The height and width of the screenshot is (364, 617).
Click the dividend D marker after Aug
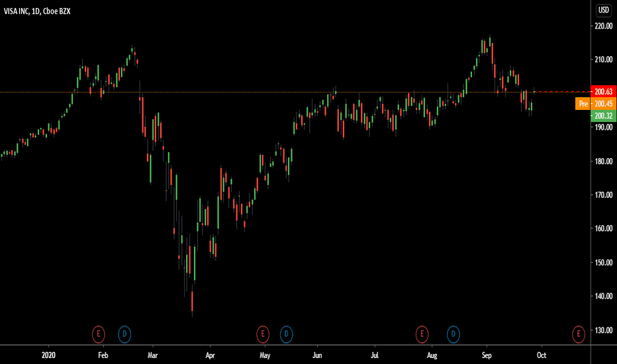click(x=453, y=334)
